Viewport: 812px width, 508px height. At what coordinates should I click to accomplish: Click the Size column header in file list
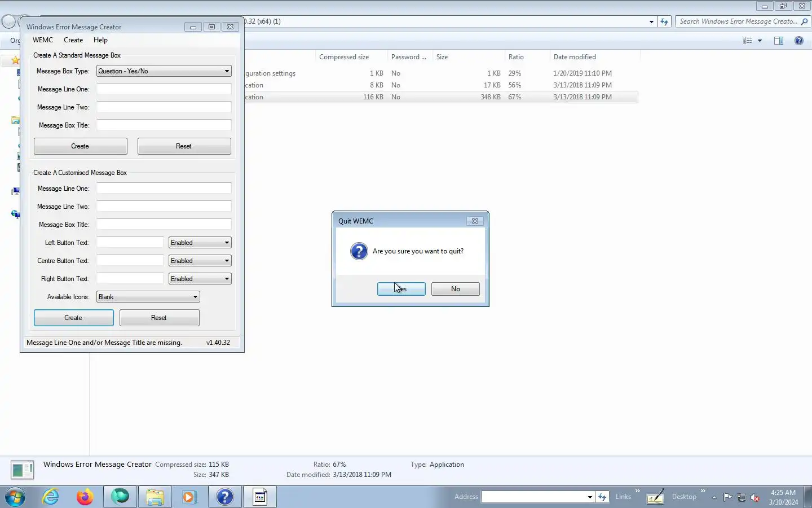468,57
